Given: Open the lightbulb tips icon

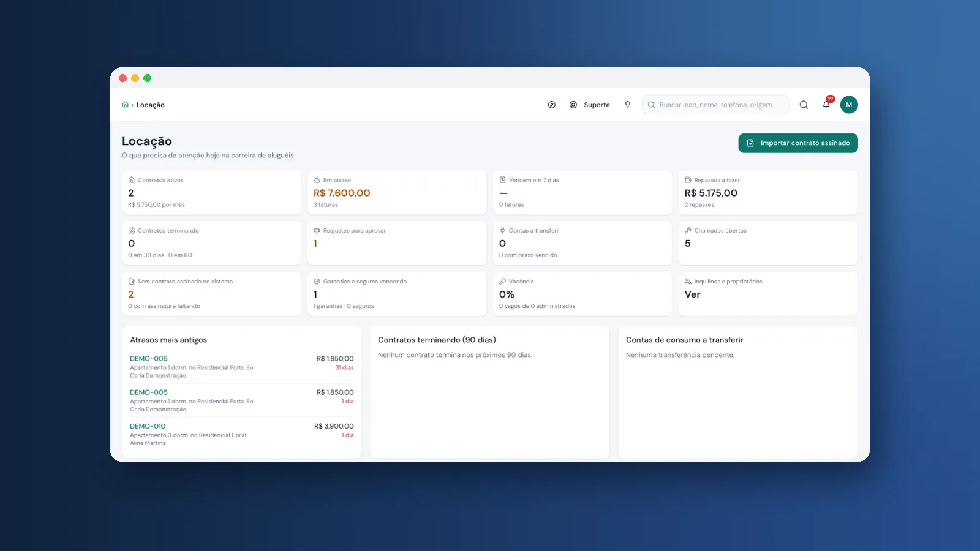Looking at the screenshot, I should tap(627, 105).
